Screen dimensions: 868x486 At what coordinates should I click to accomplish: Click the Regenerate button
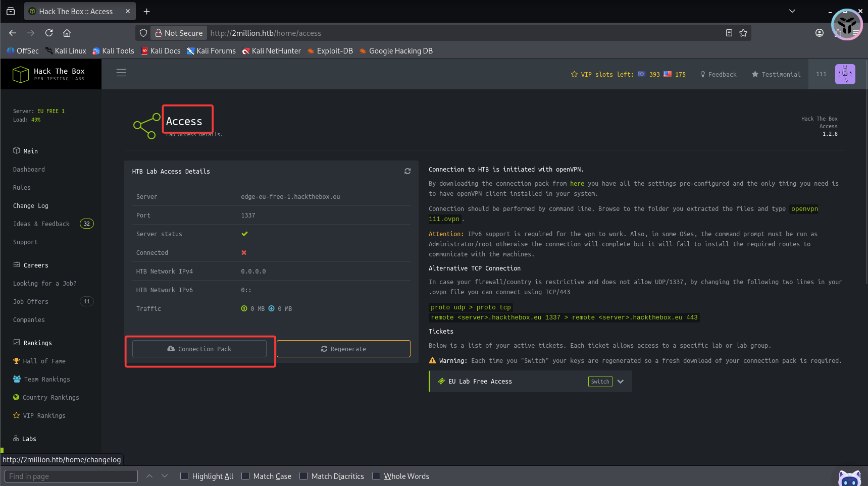click(343, 349)
